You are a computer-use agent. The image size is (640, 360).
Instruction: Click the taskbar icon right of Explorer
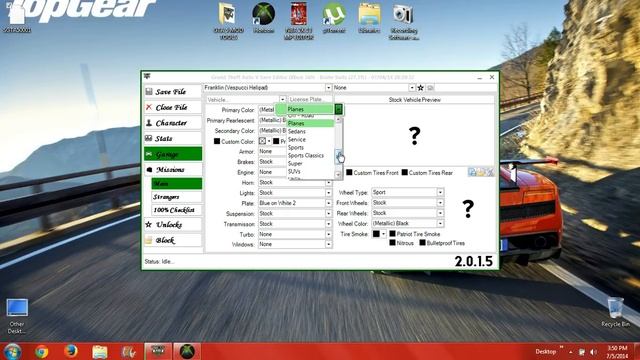(129, 351)
